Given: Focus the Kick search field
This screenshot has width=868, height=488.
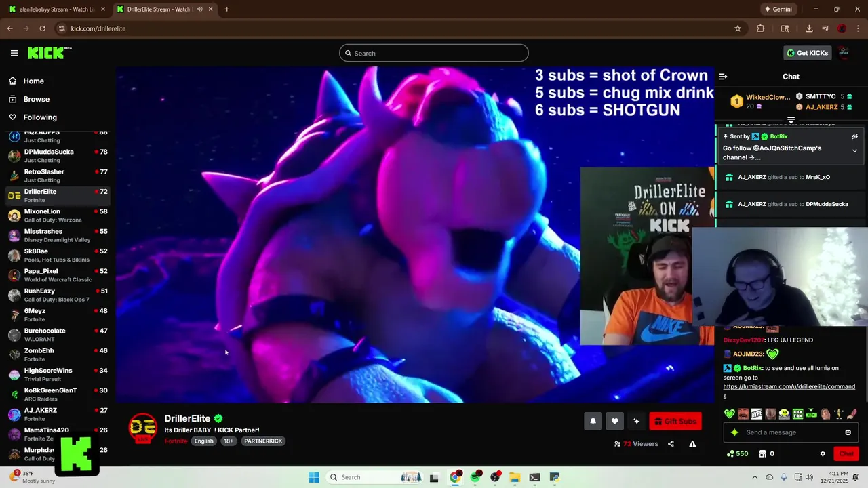Looking at the screenshot, I should pyautogui.click(x=434, y=53).
